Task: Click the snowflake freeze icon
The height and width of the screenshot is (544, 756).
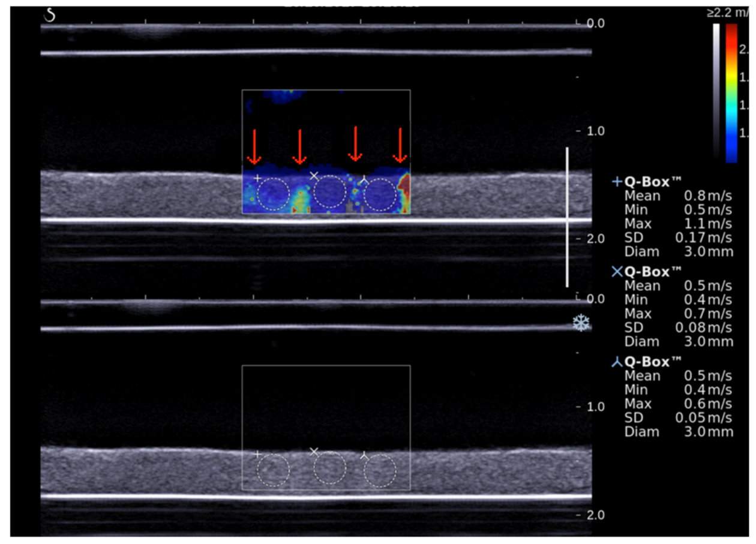Action: click(580, 324)
